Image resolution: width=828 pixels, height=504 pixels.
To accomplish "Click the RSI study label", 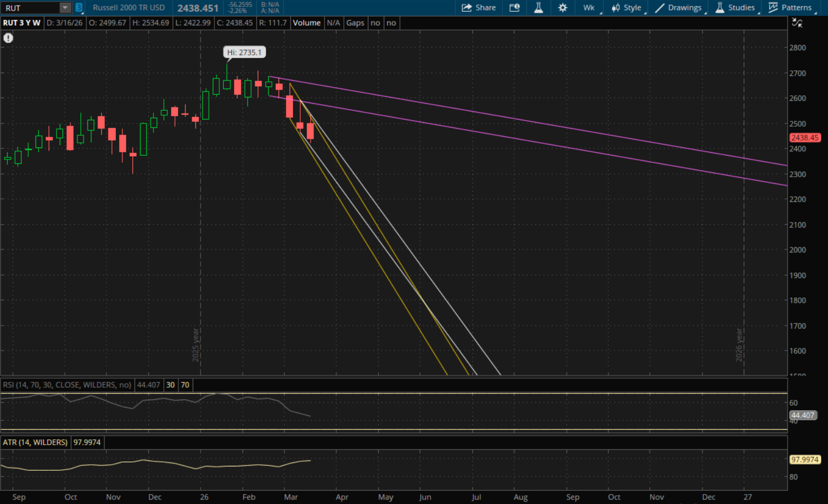I will pyautogui.click(x=66, y=385).
